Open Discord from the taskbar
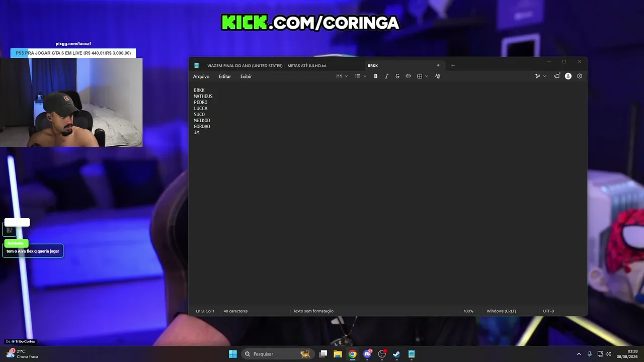This screenshot has width=644, height=362. point(367,354)
